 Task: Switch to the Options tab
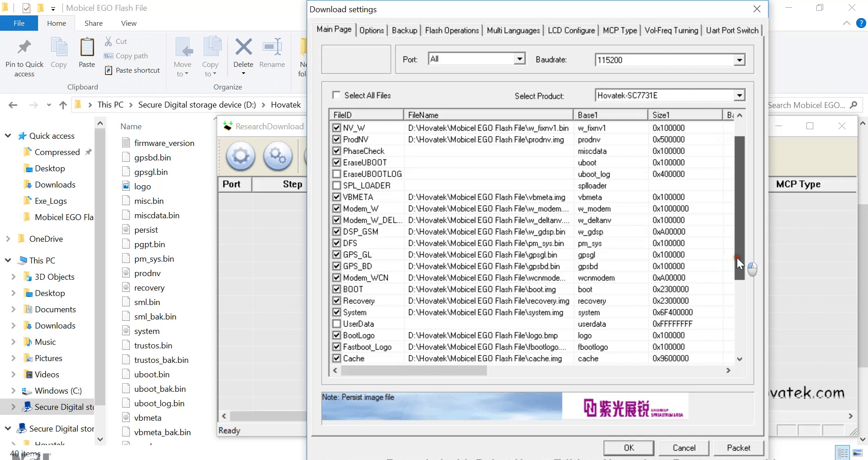coord(371,30)
